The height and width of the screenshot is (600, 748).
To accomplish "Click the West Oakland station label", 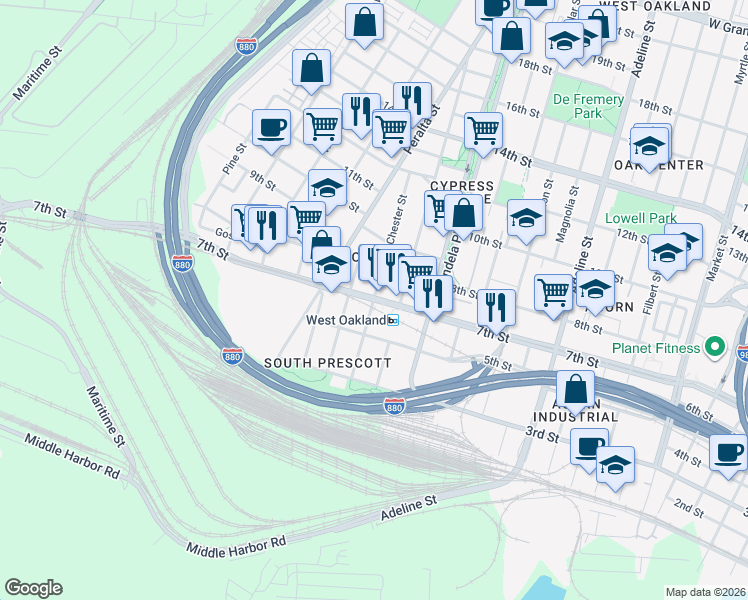I will pyautogui.click(x=346, y=320).
